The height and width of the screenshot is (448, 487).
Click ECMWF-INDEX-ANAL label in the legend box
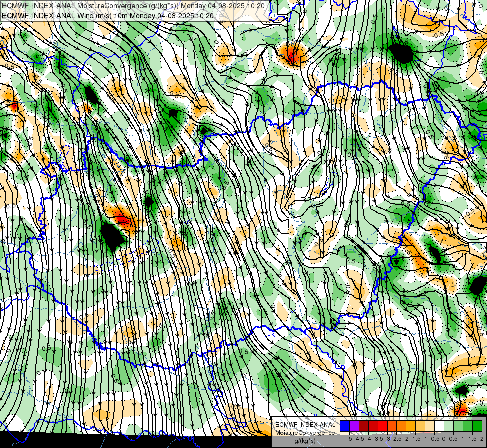305,425
